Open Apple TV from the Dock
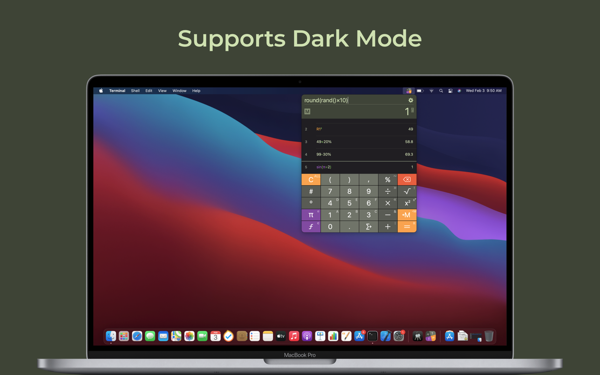The image size is (600, 375). pos(280,336)
